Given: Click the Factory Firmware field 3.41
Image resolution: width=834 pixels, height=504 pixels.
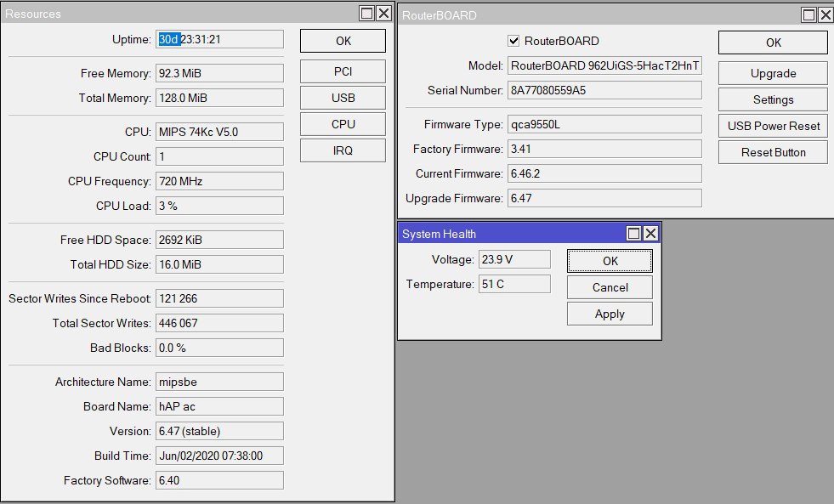Looking at the screenshot, I should pyautogui.click(x=604, y=149).
